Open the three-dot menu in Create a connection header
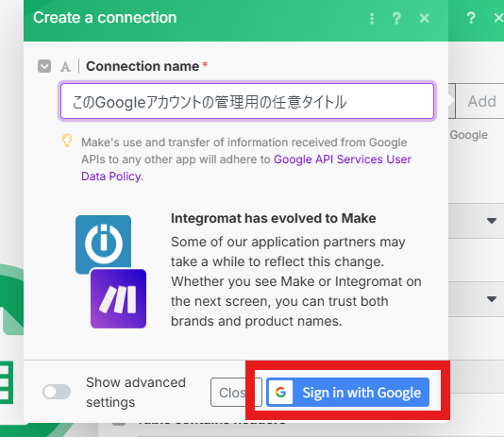The height and width of the screenshot is (437, 504). click(x=372, y=19)
